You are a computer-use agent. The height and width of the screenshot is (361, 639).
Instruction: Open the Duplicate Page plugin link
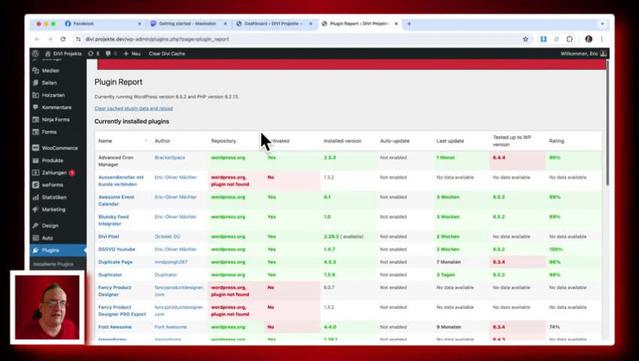115,262
